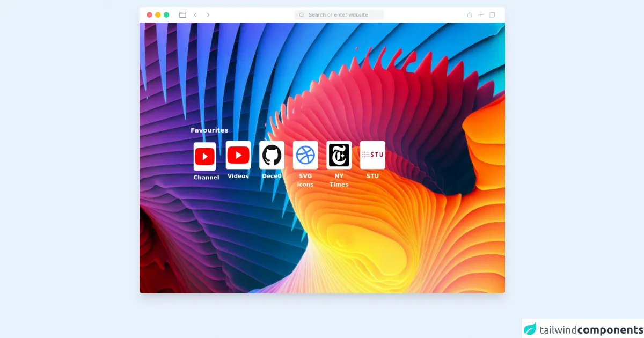This screenshot has width=644, height=338.
Task: Click the share icon in browser toolbar
Action: point(470,15)
